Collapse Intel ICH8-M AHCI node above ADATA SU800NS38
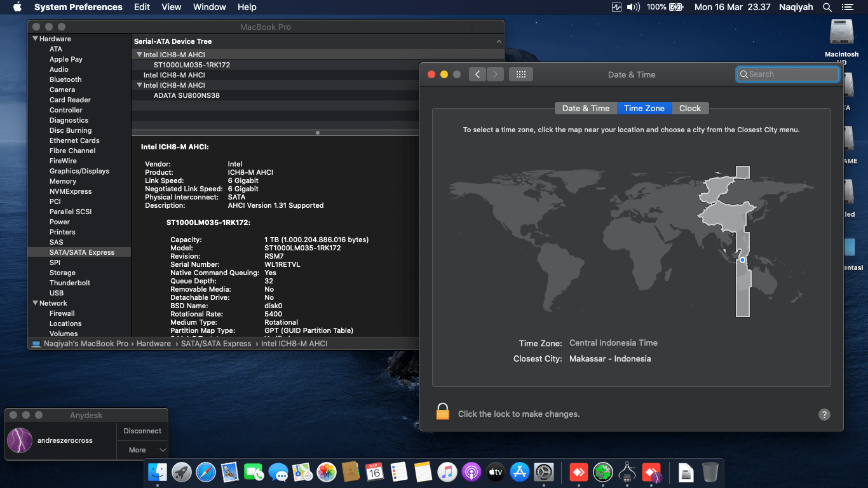 point(139,85)
